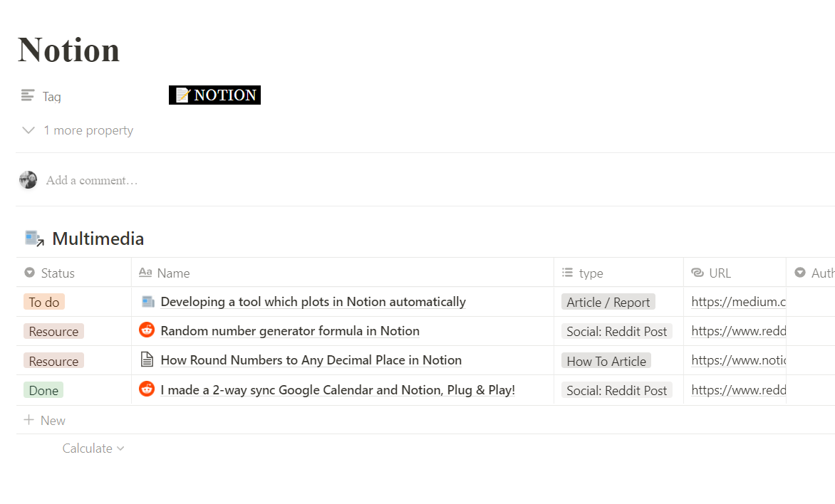835x504 pixels.
Task: Click the Tag property label
Action: [52, 96]
